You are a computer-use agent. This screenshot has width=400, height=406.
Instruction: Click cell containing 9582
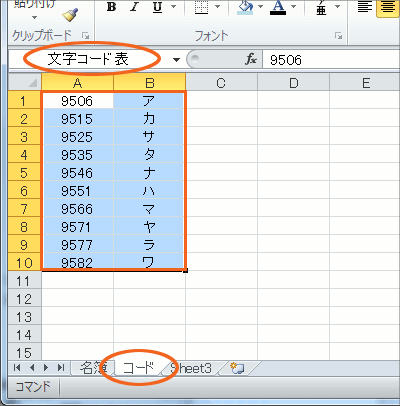click(77, 262)
